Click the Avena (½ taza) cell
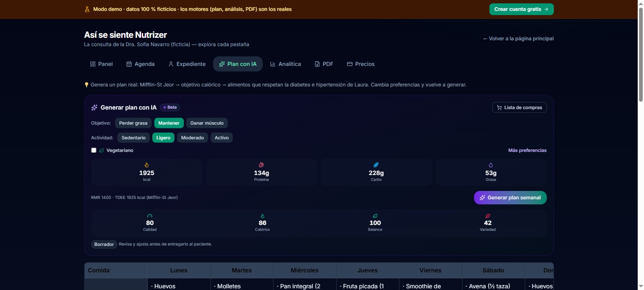 click(x=493, y=285)
